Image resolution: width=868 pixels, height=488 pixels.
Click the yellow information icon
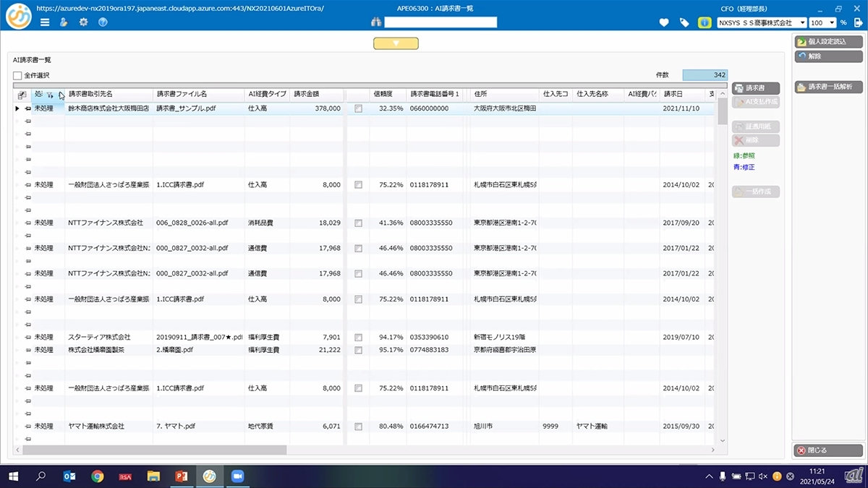point(704,23)
